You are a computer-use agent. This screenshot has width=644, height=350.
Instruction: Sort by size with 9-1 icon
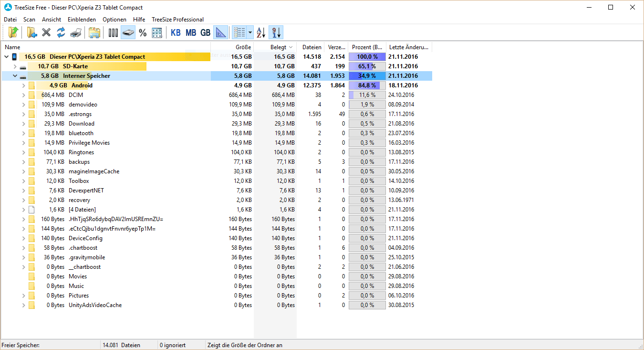coord(276,32)
